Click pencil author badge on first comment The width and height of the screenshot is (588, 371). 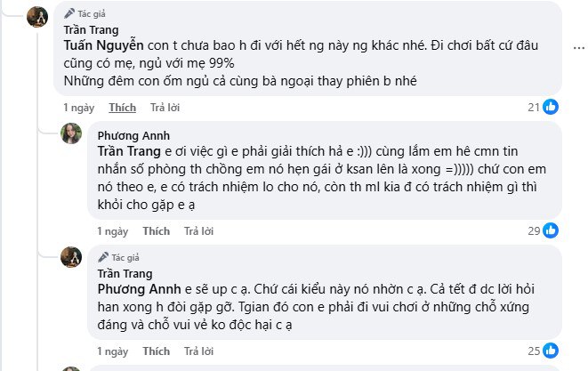point(70,14)
